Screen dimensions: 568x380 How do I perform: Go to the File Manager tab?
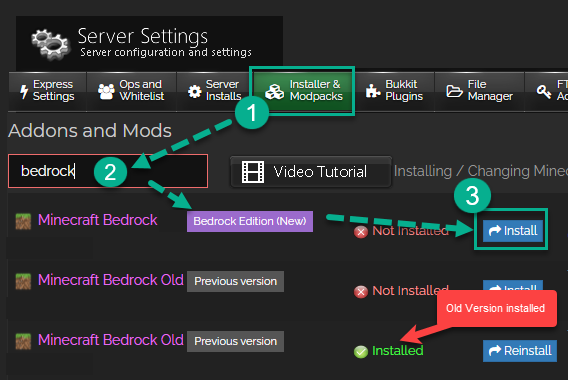click(x=479, y=91)
